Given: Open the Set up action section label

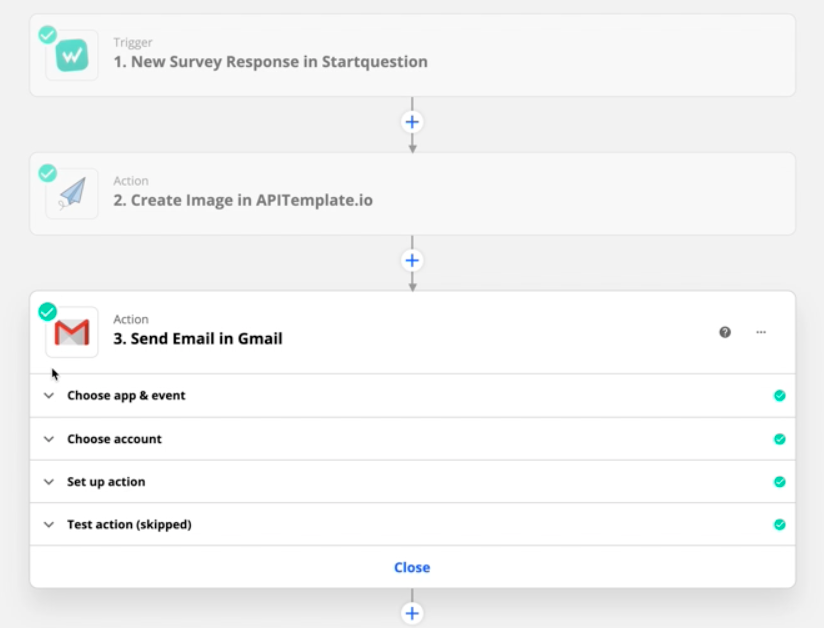Looking at the screenshot, I should click(x=106, y=482).
